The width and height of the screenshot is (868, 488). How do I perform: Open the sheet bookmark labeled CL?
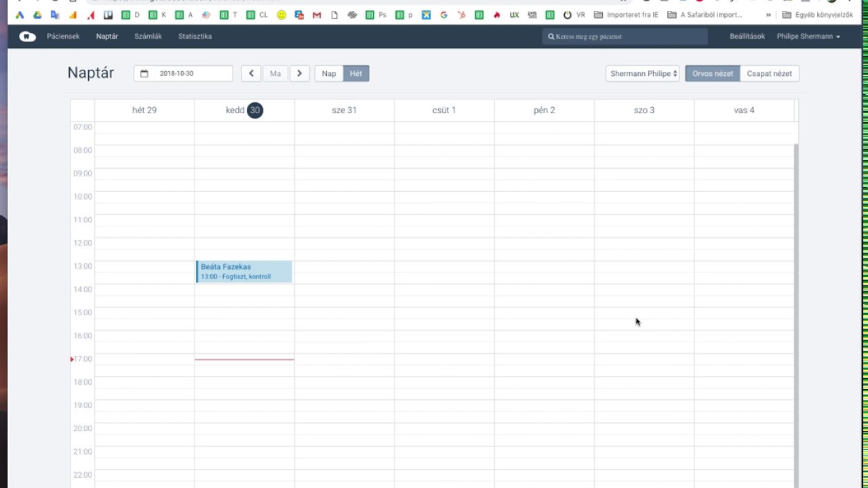[x=257, y=15]
